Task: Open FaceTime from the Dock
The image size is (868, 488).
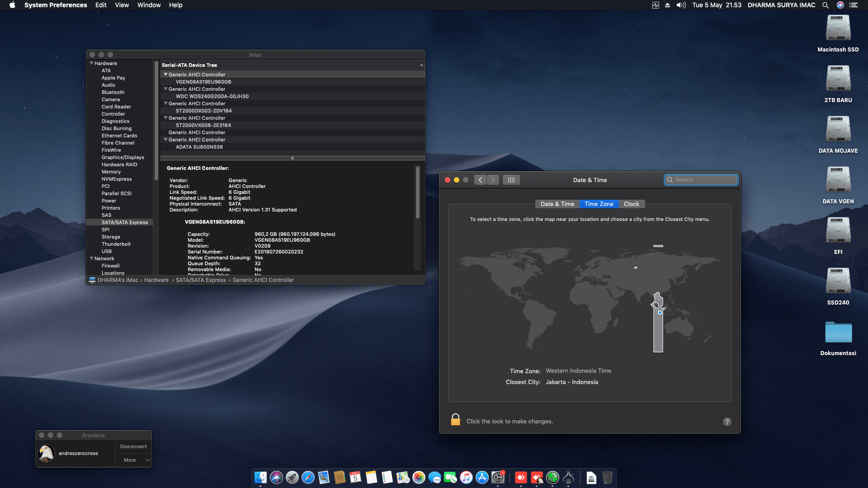Action: pos(450,477)
